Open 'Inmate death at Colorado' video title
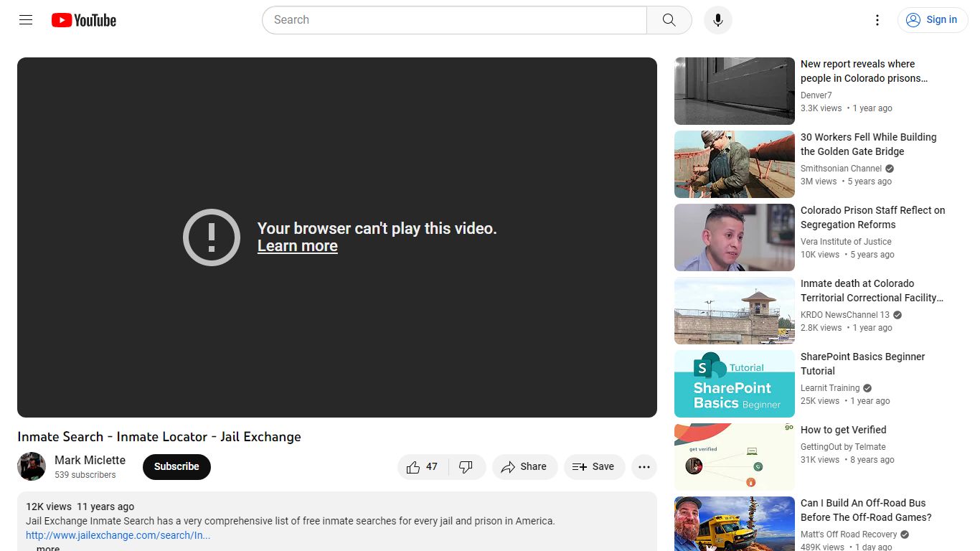The width and height of the screenshot is (980, 551). [x=872, y=291]
